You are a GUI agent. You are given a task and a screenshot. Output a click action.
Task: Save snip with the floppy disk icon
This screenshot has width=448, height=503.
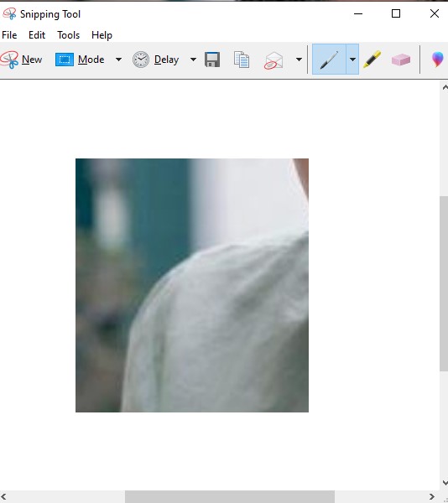tap(212, 60)
